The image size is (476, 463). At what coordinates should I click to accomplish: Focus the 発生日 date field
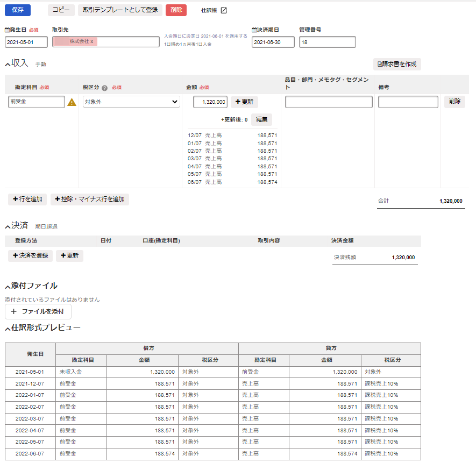coord(26,42)
